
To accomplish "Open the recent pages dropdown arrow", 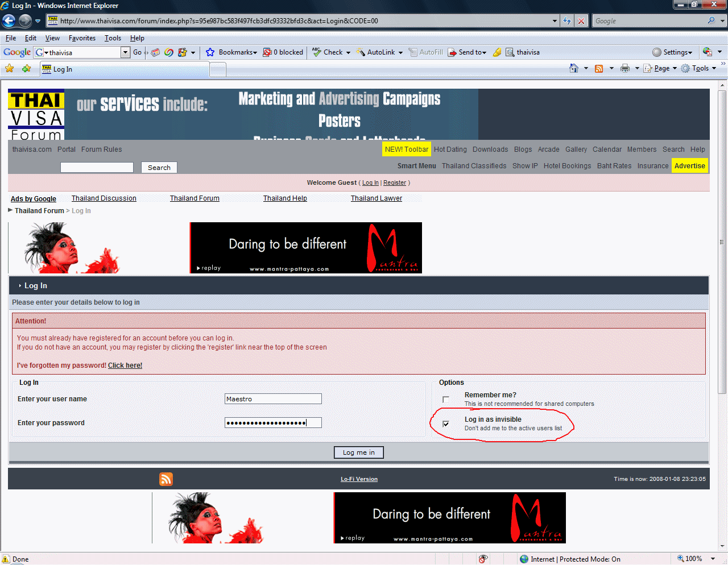I will 38,21.
